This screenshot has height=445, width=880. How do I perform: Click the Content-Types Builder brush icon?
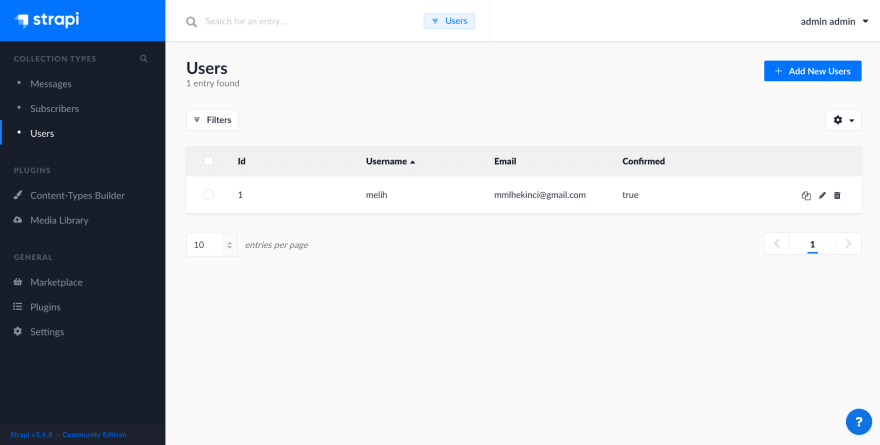(x=18, y=195)
